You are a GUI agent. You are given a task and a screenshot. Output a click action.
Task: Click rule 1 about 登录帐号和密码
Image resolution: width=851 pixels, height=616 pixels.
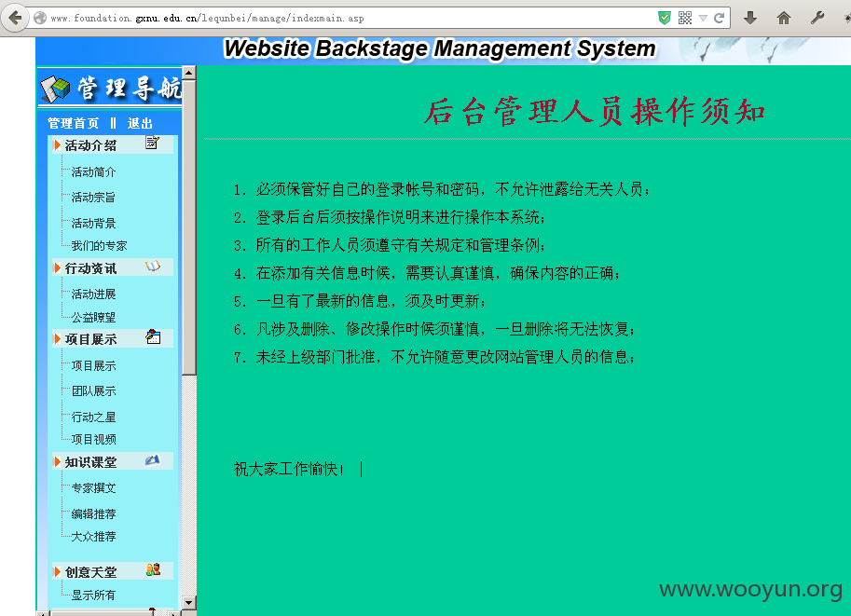click(442, 189)
